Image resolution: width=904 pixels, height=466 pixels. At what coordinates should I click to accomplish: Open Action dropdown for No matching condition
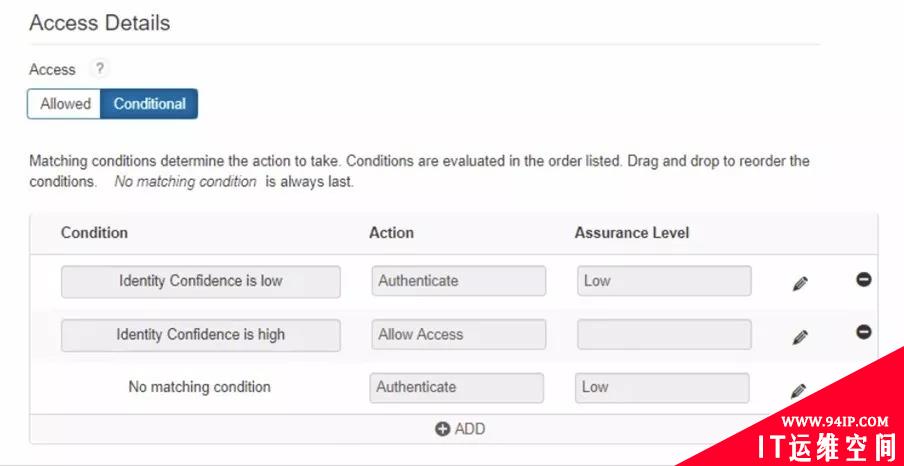(457, 387)
